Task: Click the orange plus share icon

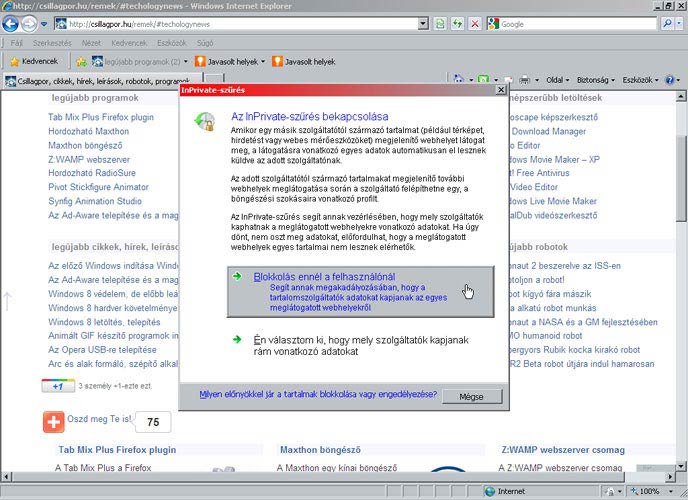Action: coord(54,422)
